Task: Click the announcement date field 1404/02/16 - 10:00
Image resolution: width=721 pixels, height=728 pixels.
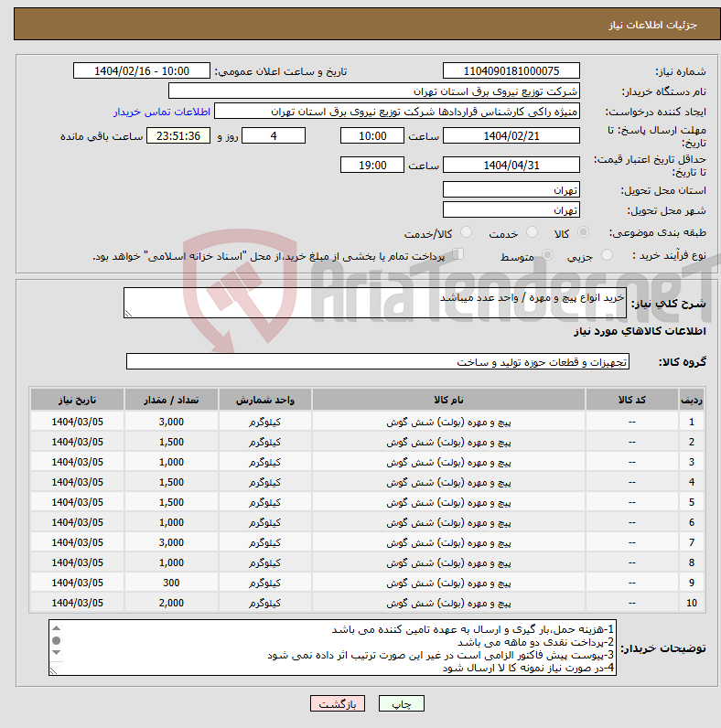Action: pos(142,71)
